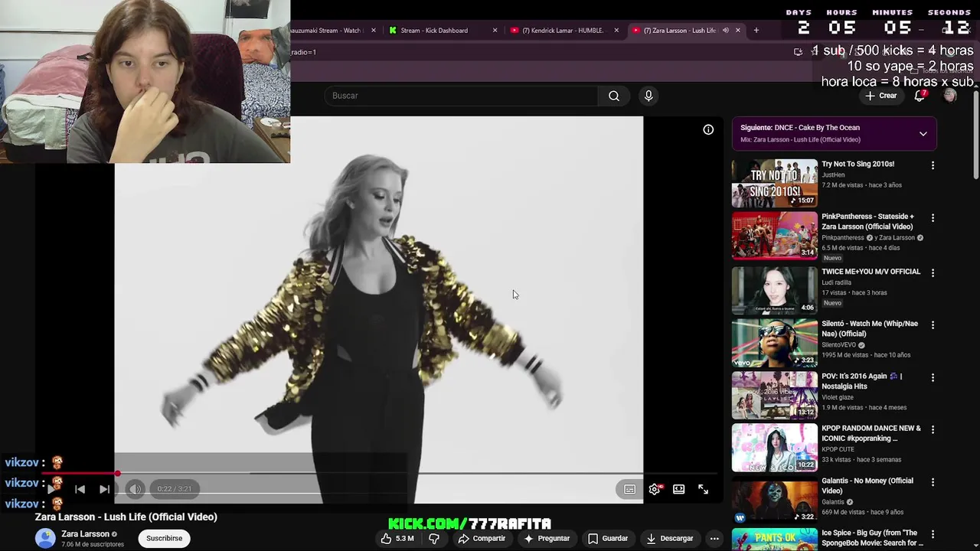Open options for Galantis No Money video
Image resolution: width=980 pixels, height=551 pixels.
tap(933, 483)
